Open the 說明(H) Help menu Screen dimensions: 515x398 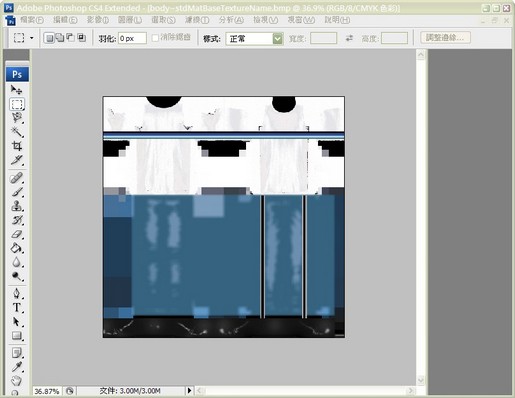click(337, 20)
